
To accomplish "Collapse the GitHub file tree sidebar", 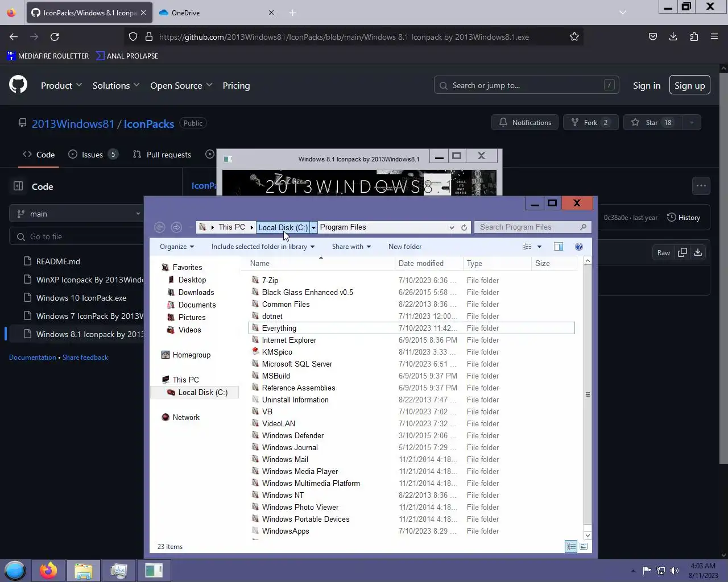I will point(18,186).
